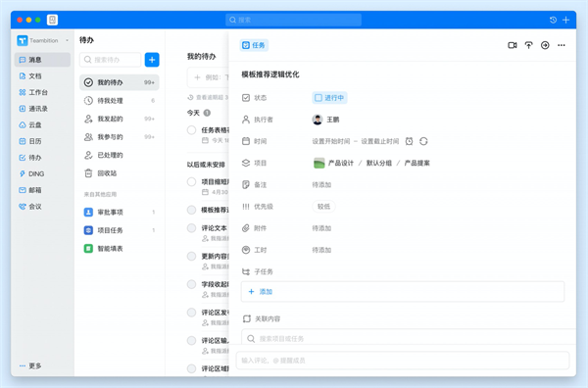Click the Teambition logo icon
The height and width of the screenshot is (388, 588).
(x=23, y=40)
